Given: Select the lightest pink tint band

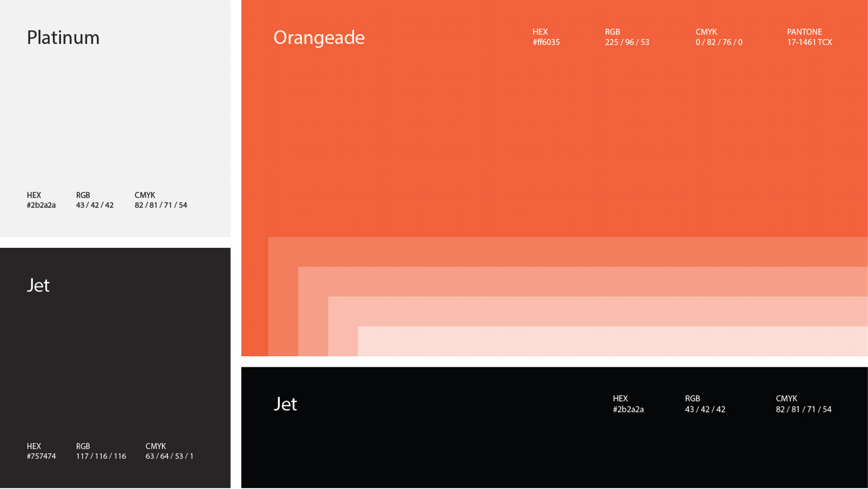Looking at the screenshot, I should point(606,341).
